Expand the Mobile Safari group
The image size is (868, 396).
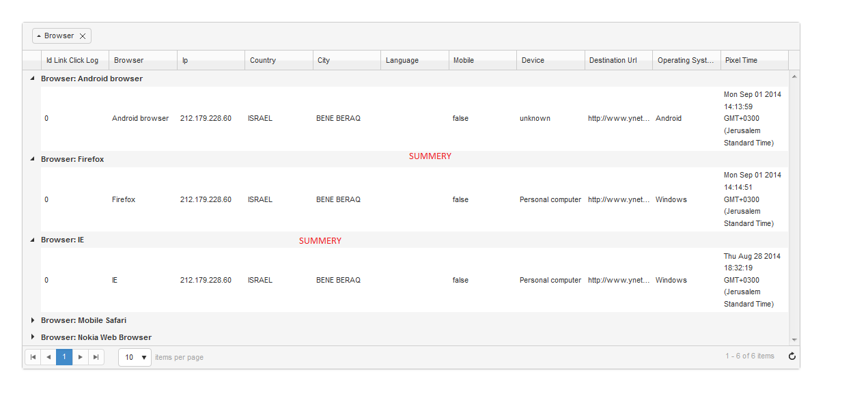click(32, 320)
